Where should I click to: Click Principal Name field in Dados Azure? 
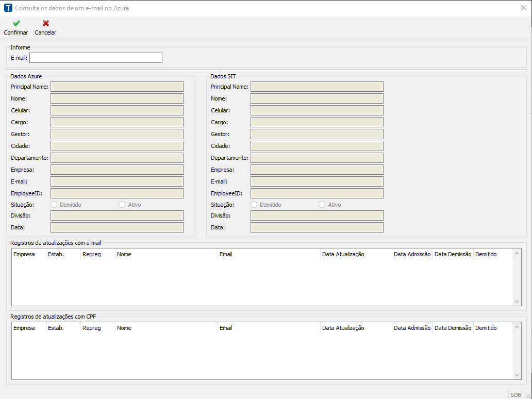point(117,87)
